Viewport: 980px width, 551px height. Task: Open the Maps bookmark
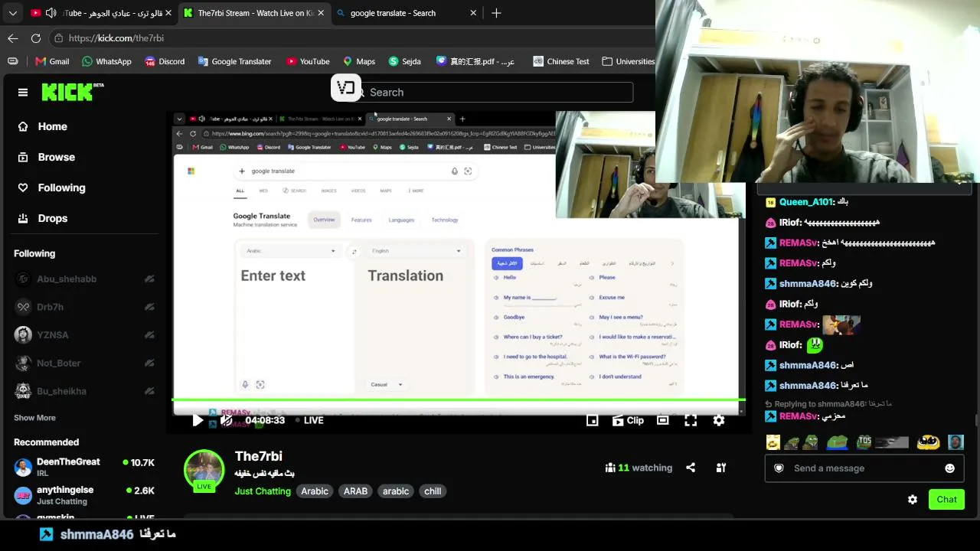(x=358, y=61)
